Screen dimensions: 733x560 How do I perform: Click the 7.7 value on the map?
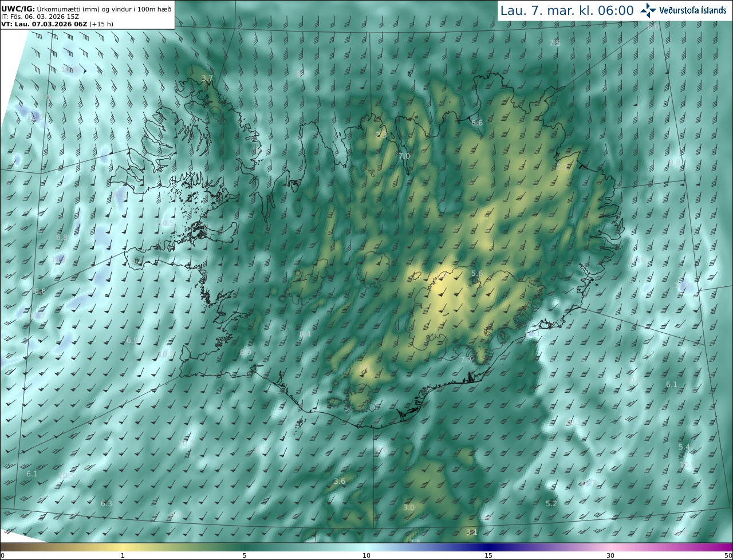(466, 360)
